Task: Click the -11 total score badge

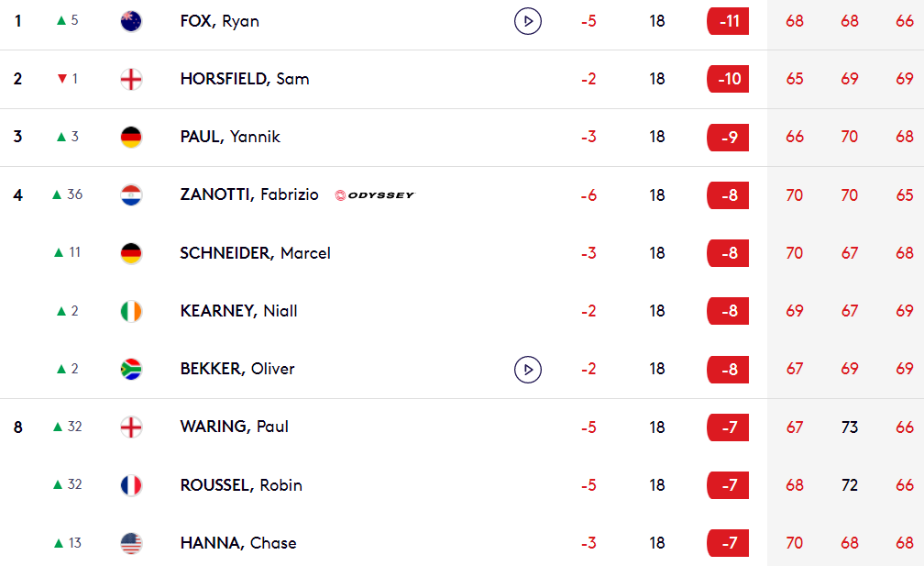Action: [728, 21]
